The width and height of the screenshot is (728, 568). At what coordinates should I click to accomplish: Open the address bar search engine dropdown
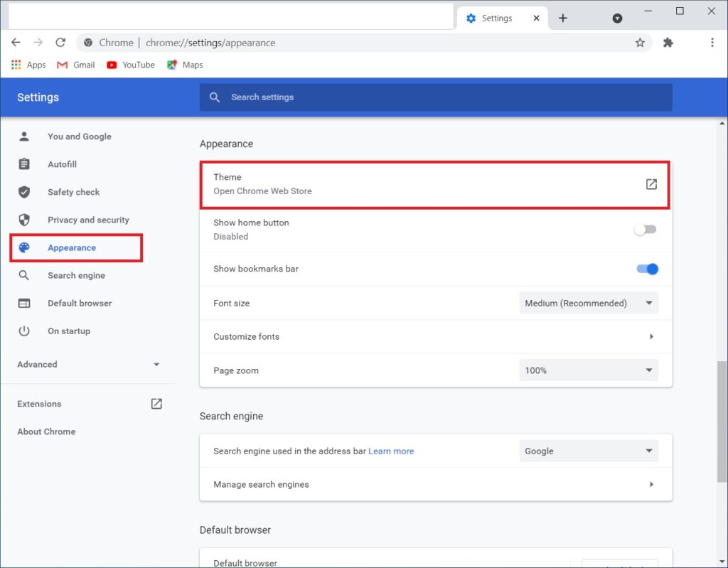tap(588, 451)
